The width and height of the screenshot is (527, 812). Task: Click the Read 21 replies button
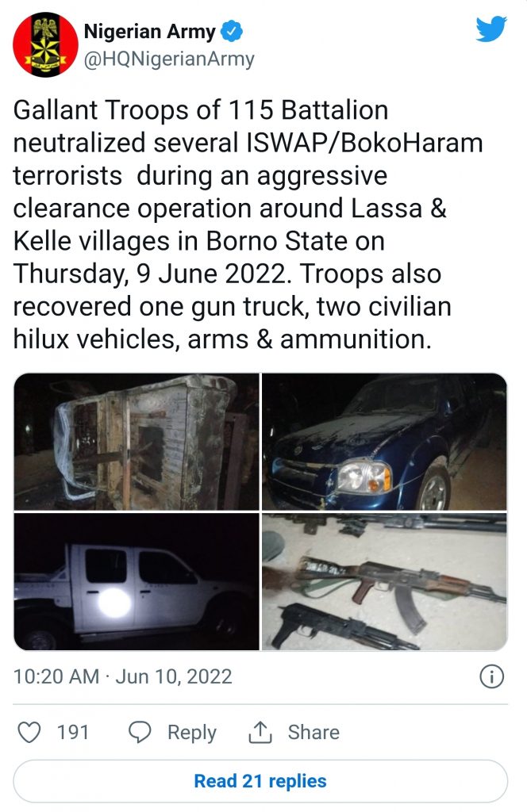260,781
